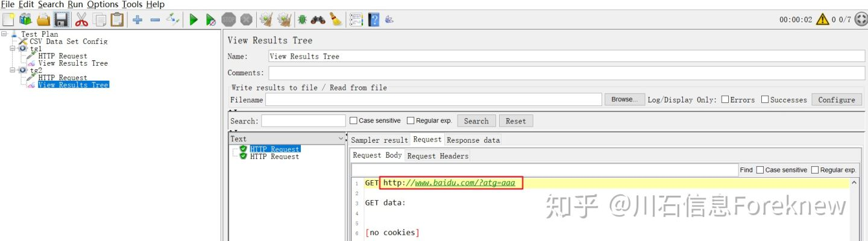Enable the Successes checkbox
This screenshot has width=868, height=241.
765,99
